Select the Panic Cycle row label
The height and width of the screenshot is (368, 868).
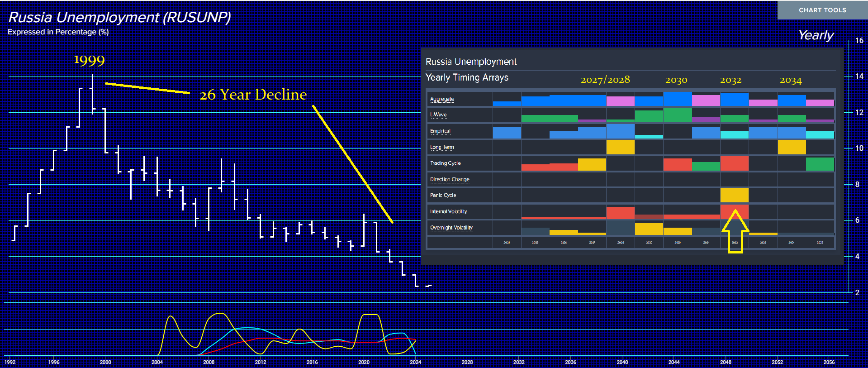tap(443, 196)
